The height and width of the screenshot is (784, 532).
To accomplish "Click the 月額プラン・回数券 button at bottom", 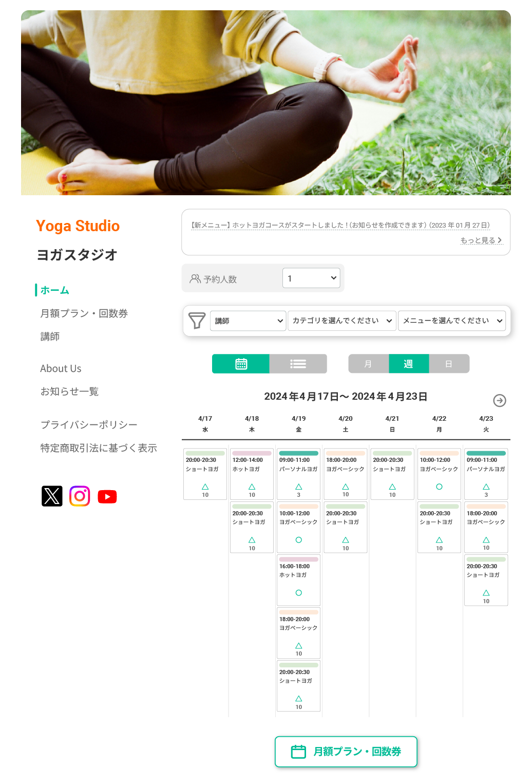I will [x=346, y=752].
